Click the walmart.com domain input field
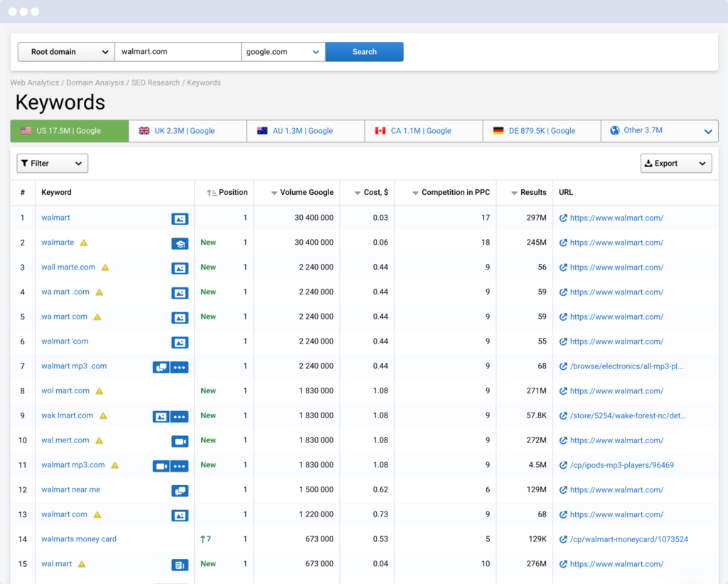Viewport: 728px width, 584px height. tap(178, 52)
